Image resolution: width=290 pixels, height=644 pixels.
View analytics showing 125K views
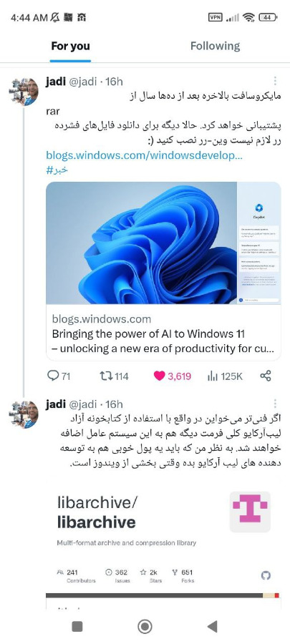tap(225, 376)
